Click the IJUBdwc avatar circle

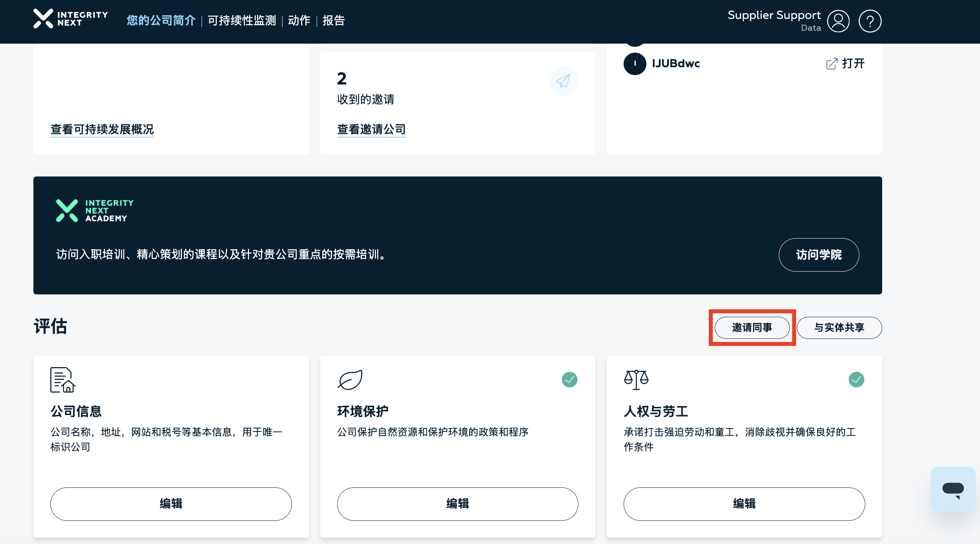tap(635, 64)
